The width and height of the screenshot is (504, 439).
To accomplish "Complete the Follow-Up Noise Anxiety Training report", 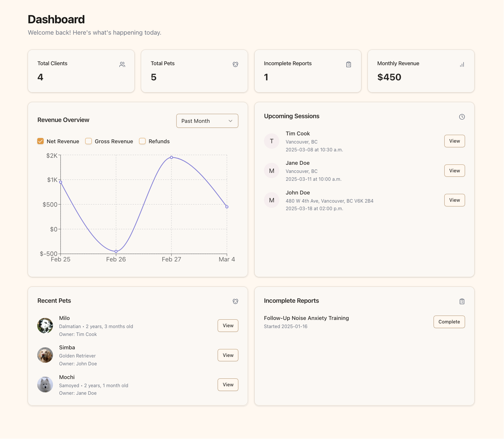I will point(449,322).
